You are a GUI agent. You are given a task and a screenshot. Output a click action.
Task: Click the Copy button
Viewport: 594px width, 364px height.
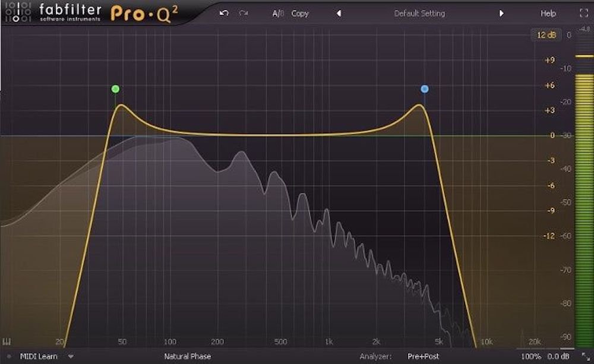[300, 13]
